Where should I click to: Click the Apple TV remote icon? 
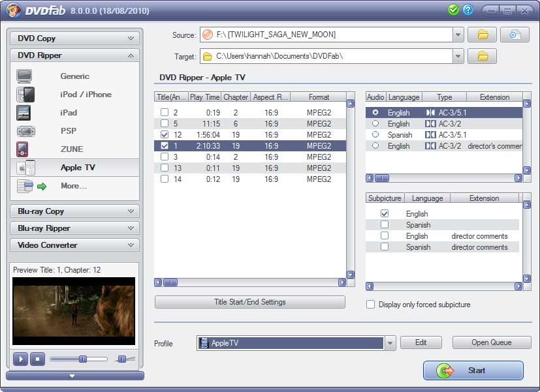point(26,168)
